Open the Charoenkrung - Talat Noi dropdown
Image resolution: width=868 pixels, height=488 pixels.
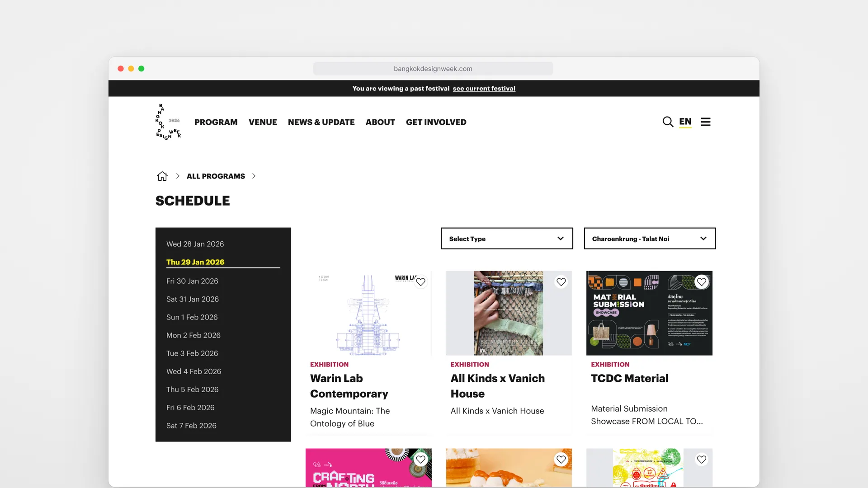coord(650,239)
